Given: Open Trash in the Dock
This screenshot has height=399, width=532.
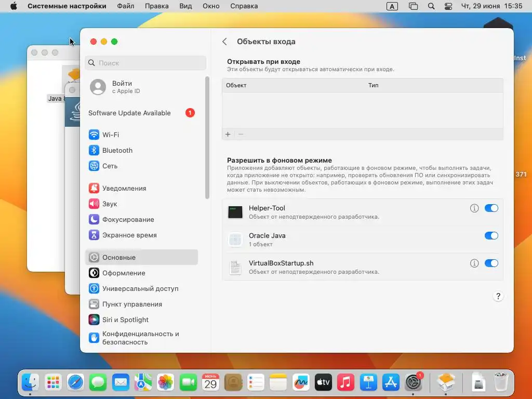Looking at the screenshot, I should pyautogui.click(x=501, y=382).
